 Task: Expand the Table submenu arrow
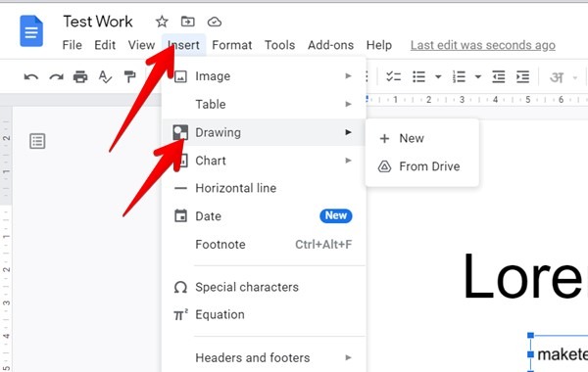coord(348,104)
